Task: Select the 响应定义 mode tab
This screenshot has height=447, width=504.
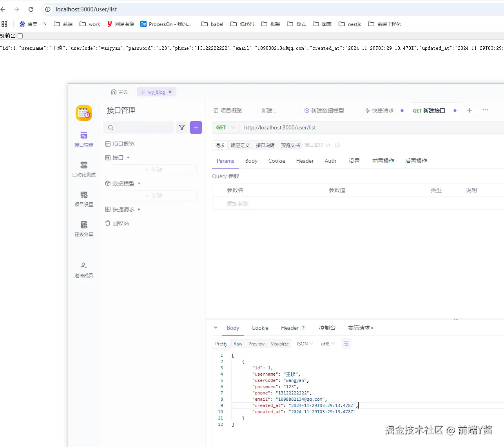Action: click(x=240, y=145)
